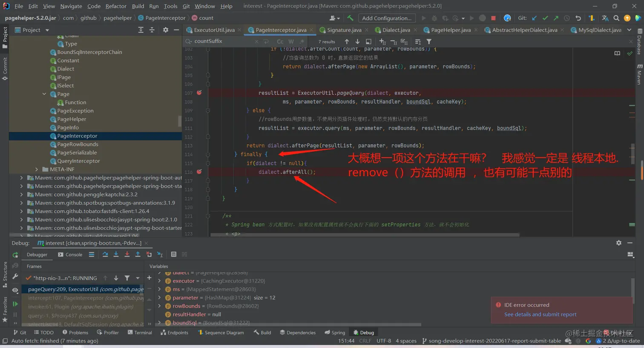Switch to Signature.java tab
The width and height of the screenshot is (644, 348).
click(344, 30)
